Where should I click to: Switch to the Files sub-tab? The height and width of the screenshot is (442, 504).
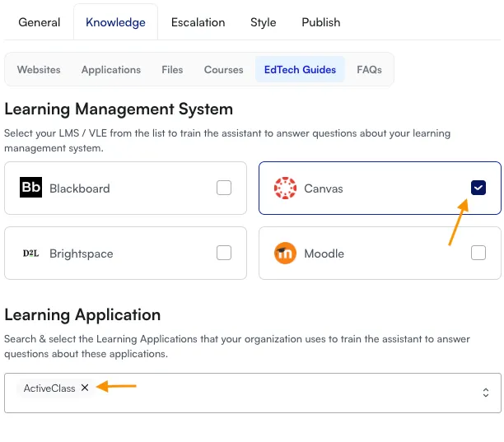pyautogui.click(x=172, y=70)
